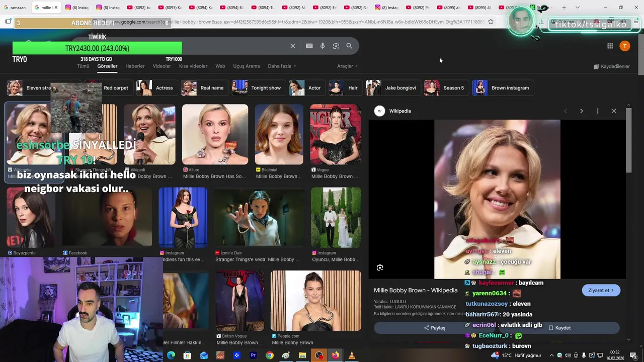The image size is (644, 362).
Task: Open the clock showing 00:32 16.02.2026
Action: [615, 355]
